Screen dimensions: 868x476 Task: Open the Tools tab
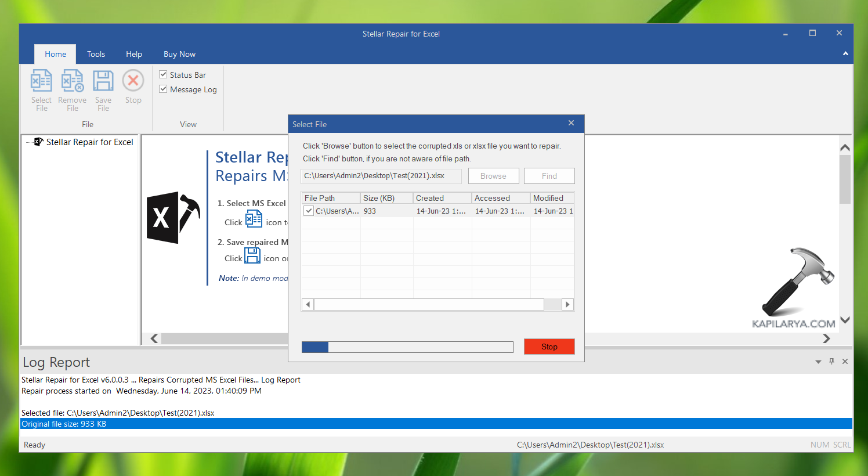tap(96, 54)
